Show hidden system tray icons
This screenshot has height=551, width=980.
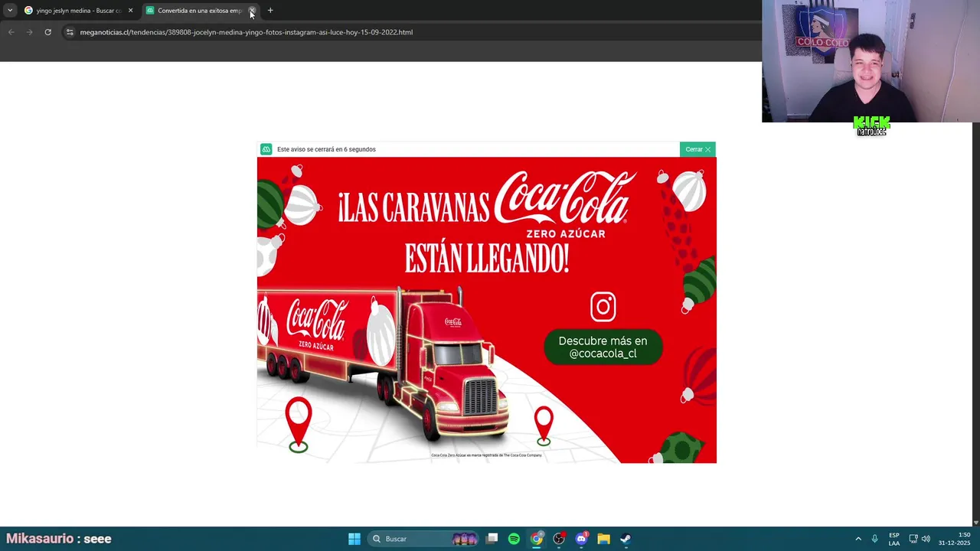pos(858,539)
